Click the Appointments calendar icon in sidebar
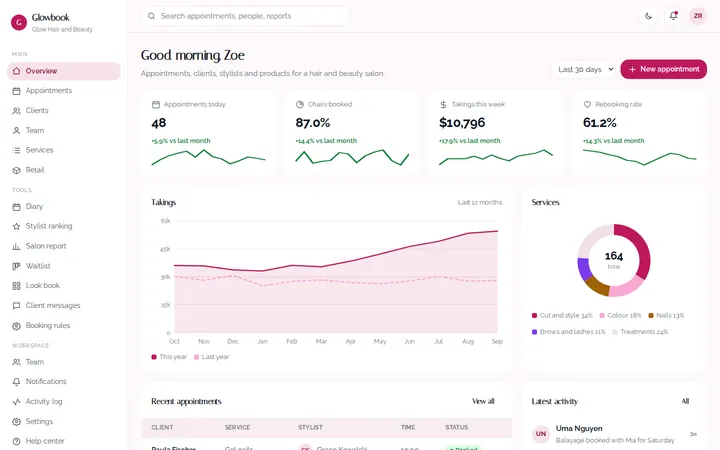Screen dimensions: 720x450 [17, 91]
